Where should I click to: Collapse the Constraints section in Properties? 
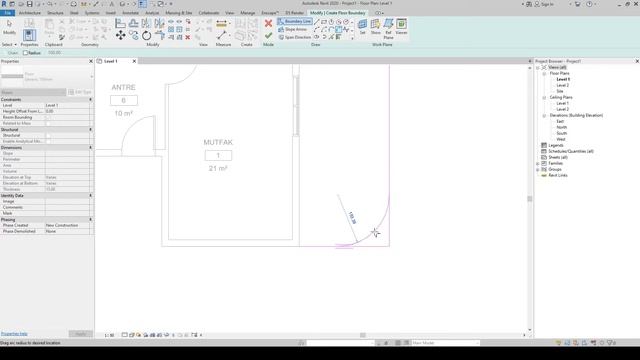tap(91, 100)
